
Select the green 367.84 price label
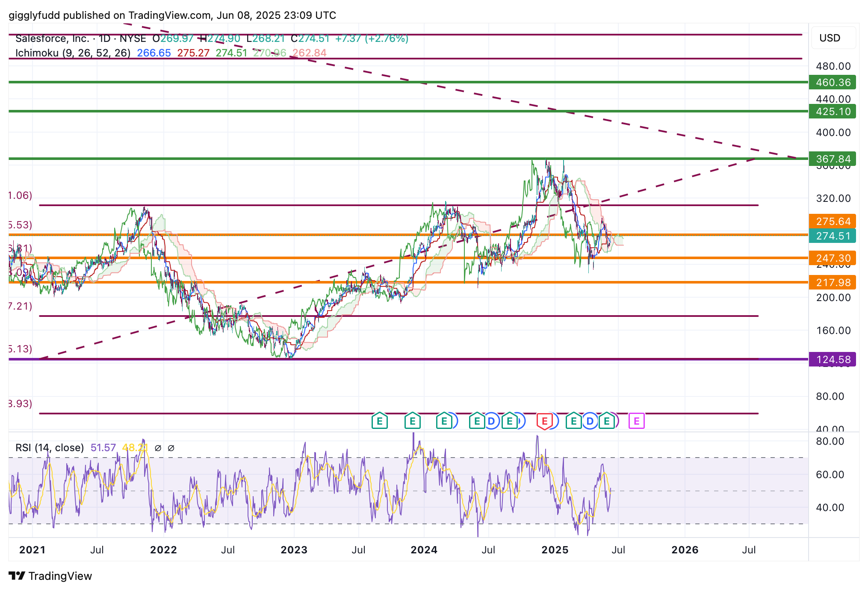(833, 159)
